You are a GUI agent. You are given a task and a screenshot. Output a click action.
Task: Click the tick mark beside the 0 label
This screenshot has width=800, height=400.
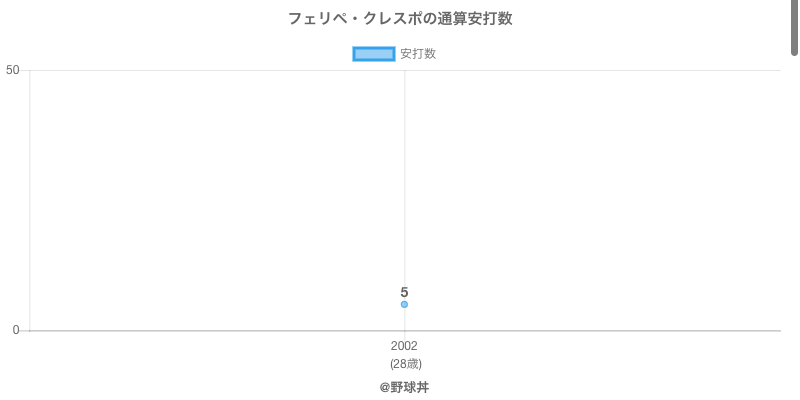[x=25, y=331]
